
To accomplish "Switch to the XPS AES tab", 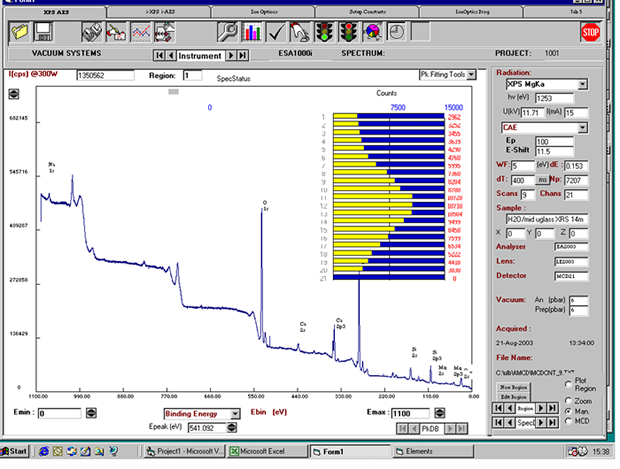I will point(56,12).
